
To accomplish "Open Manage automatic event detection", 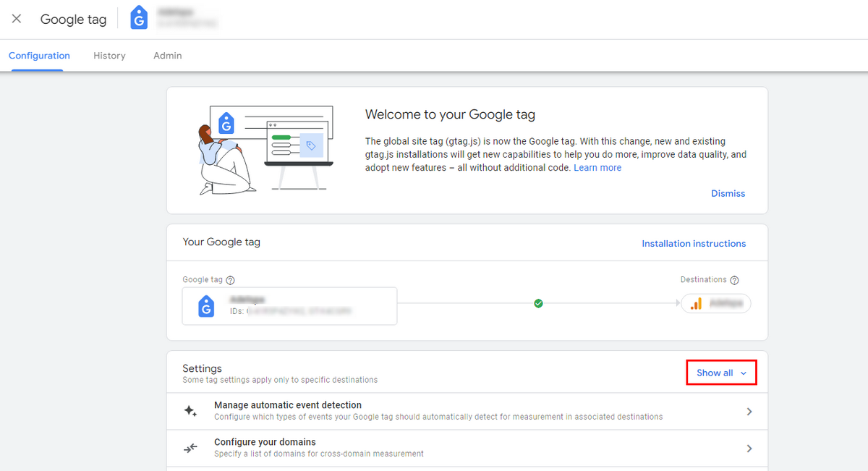I will (x=467, y=411).
